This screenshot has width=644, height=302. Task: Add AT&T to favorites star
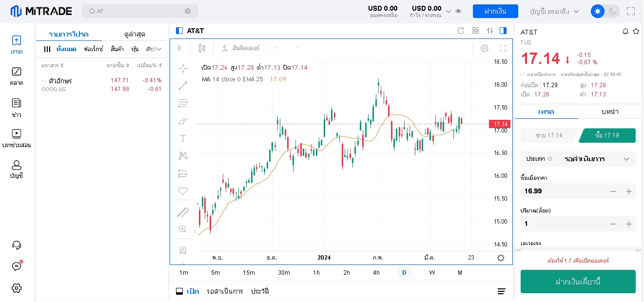[636, 32]
